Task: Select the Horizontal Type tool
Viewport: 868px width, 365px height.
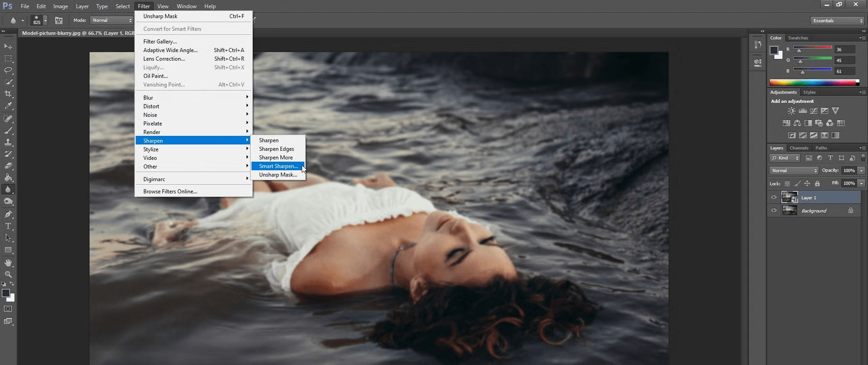Action: [8, 226]
